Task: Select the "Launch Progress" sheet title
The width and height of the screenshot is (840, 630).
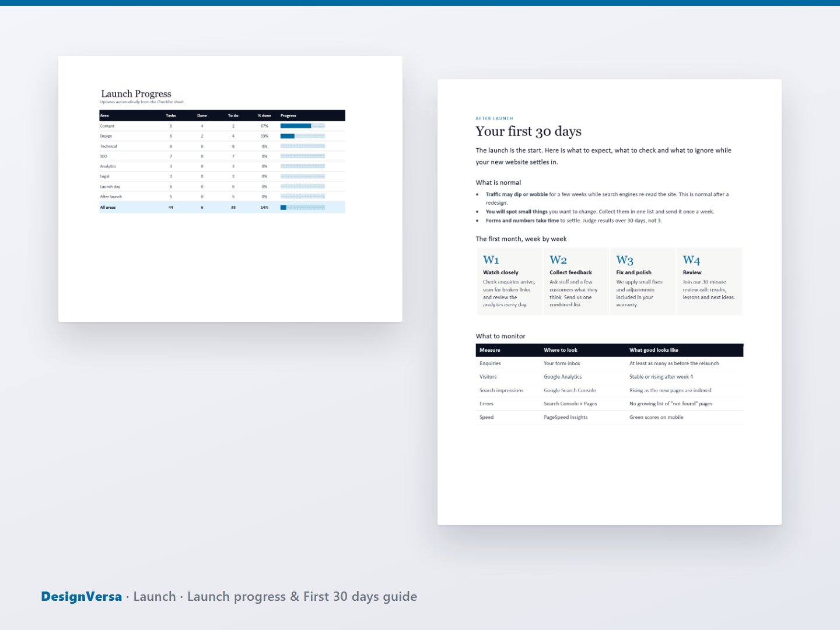Action: [x=136, y=94]
